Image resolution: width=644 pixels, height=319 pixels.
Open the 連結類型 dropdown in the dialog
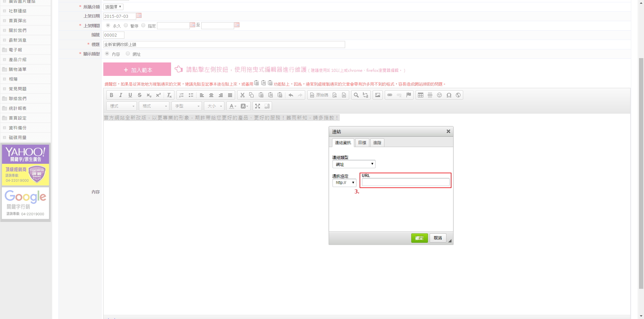click(354, 164)
